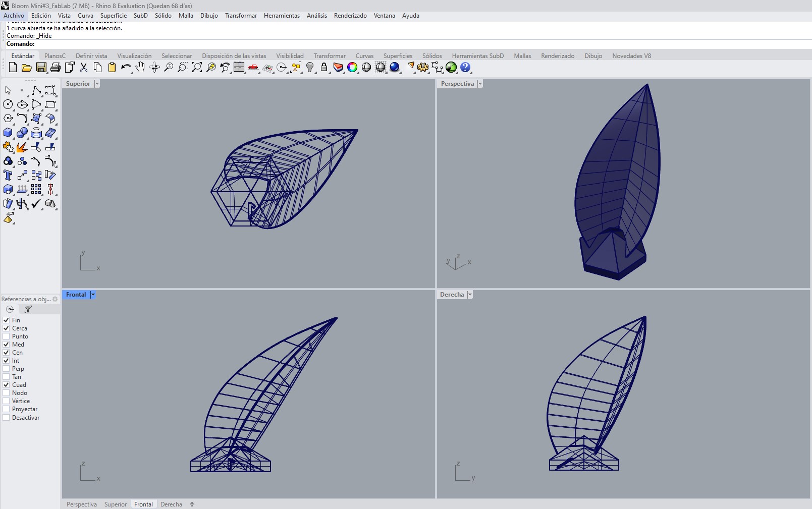This screenshot has width=812, height=509.
Task: Activate the Pan hand tool in the toolbar
Action: (140, 68)
